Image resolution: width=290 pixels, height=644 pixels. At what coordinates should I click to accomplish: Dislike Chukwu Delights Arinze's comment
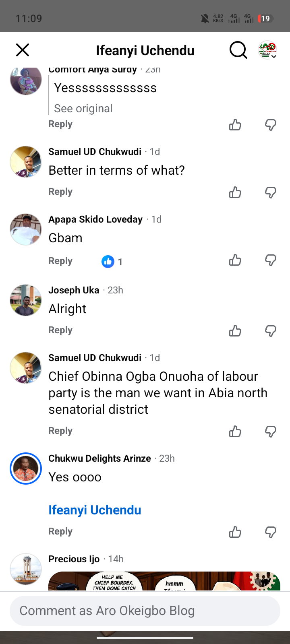[271, 532]
